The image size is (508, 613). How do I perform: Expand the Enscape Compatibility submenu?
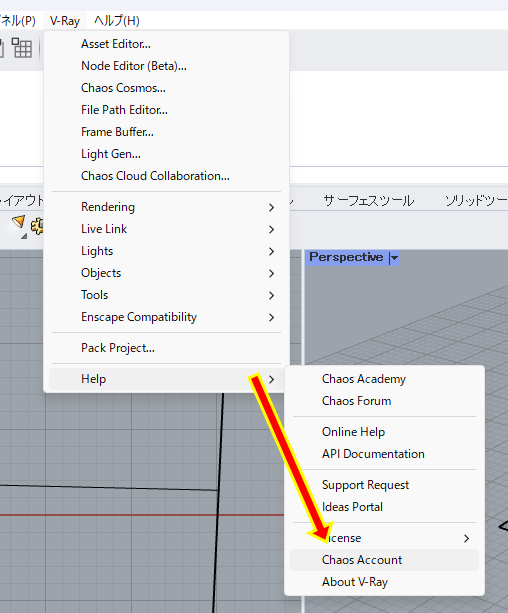coord(166,317)
